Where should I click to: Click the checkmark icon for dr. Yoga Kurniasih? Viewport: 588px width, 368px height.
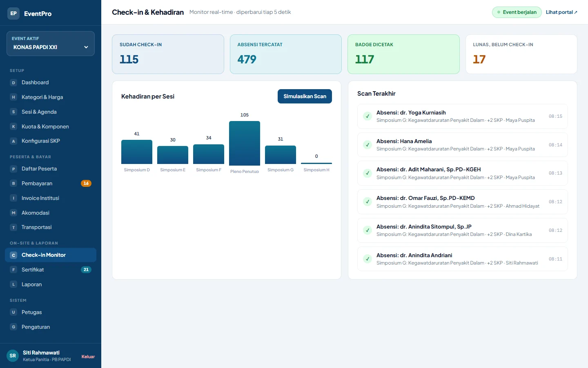coord(367,116)
